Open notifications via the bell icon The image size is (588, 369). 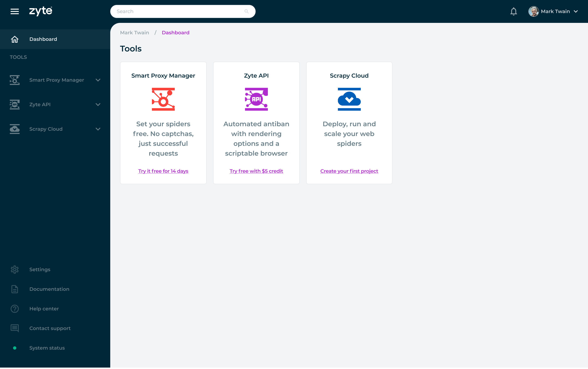coord(514,11)
